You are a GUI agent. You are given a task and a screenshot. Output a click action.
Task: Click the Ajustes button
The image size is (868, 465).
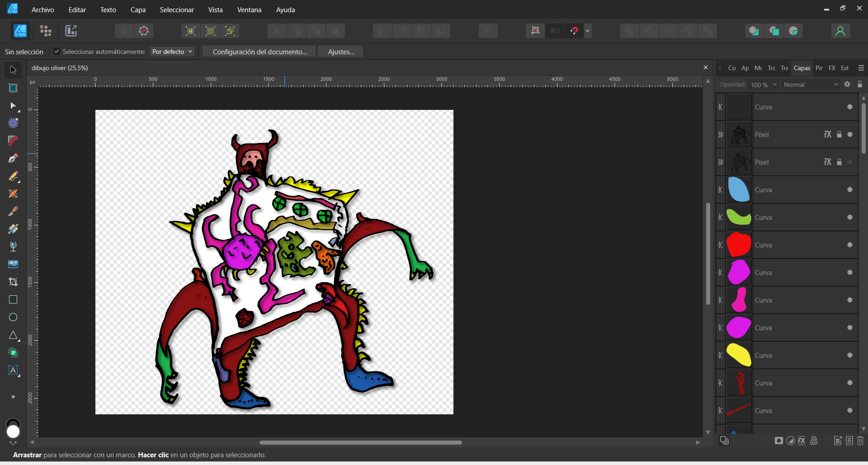(x=341, y=52)
